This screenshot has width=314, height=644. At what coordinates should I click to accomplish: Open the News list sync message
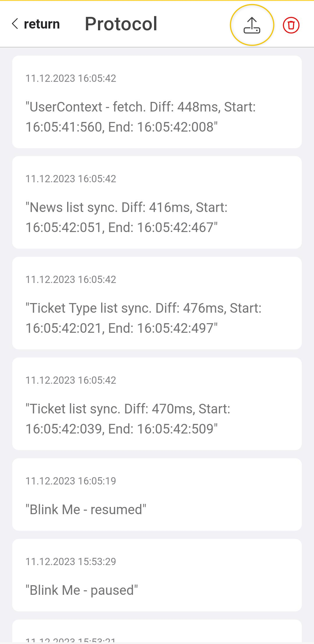point(126,217)
